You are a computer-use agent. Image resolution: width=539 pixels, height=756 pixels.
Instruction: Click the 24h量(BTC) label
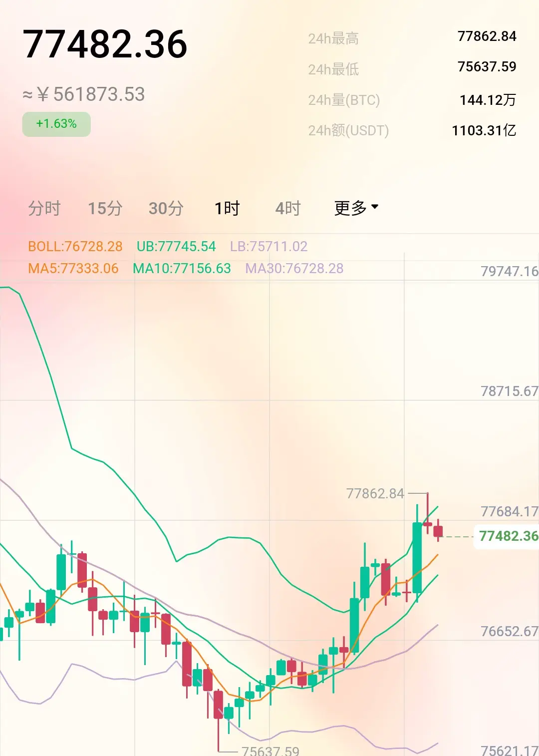(x=344, y=100)
